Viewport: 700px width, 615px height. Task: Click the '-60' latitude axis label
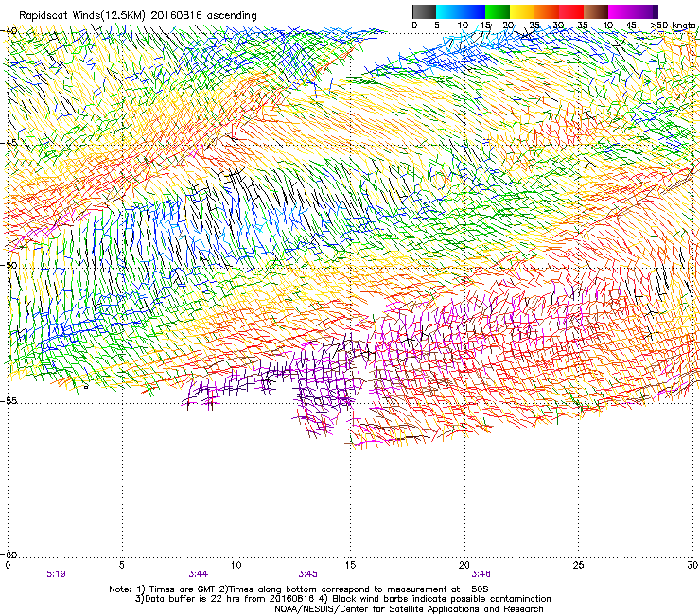click(9, 554)
